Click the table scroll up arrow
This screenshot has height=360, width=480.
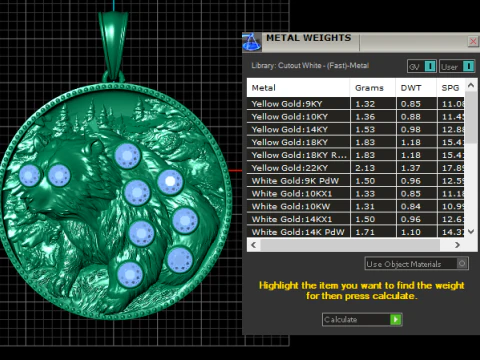471,85
